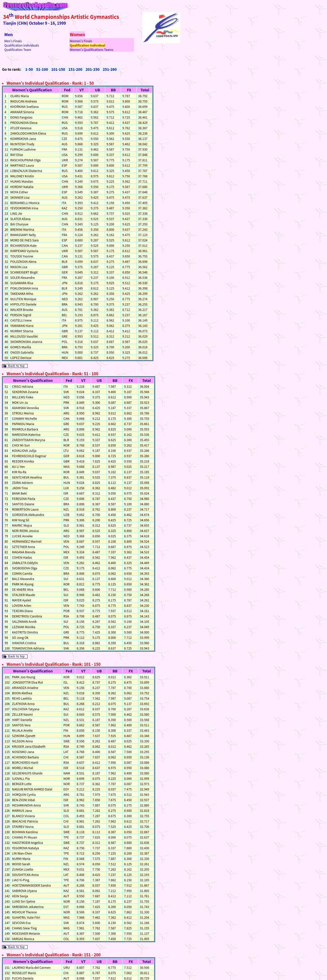Image resolution: width=327 pixels, height=980 pixels.
Task: Open the men's Qualification Team link
Action: pyautogui.click(x=18, y=49)
